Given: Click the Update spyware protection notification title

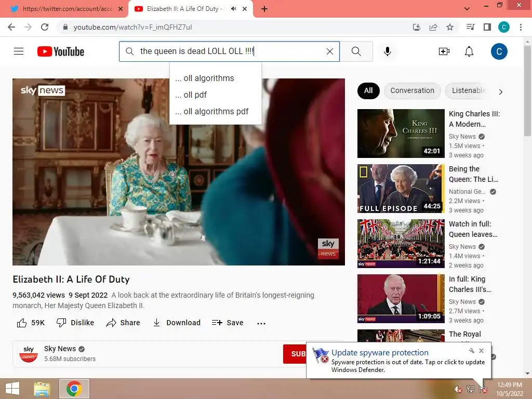Looking at the screenshot, I should [x=380, y=353].
